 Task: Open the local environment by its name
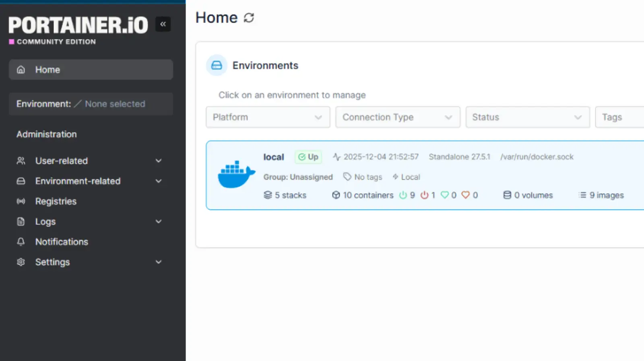pos(274,157)
